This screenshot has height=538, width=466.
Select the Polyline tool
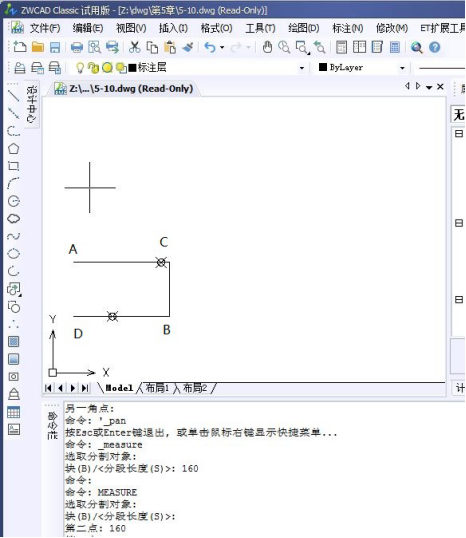pyautogui.click(x=13, y=131)
